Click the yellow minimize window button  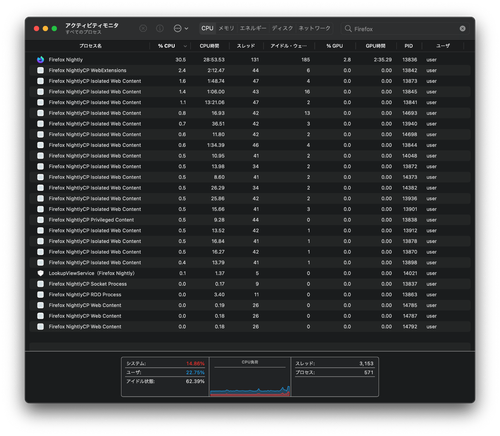45,29
